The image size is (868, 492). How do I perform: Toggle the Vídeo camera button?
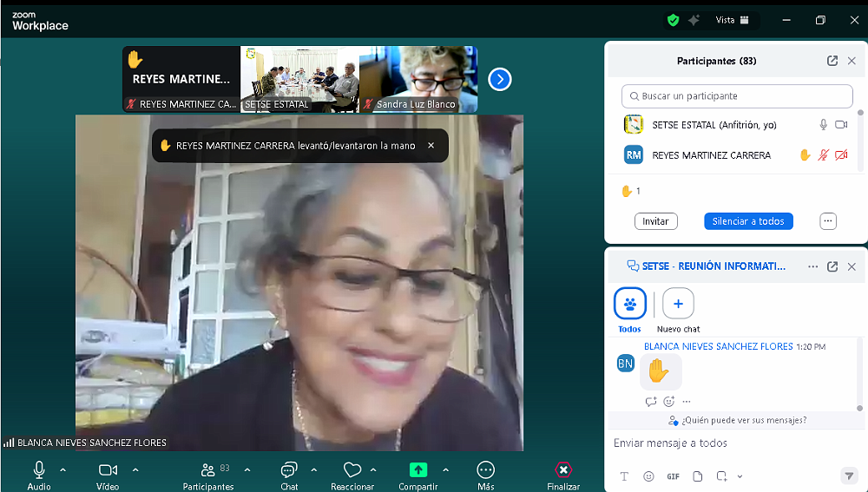tap(108, 470)
